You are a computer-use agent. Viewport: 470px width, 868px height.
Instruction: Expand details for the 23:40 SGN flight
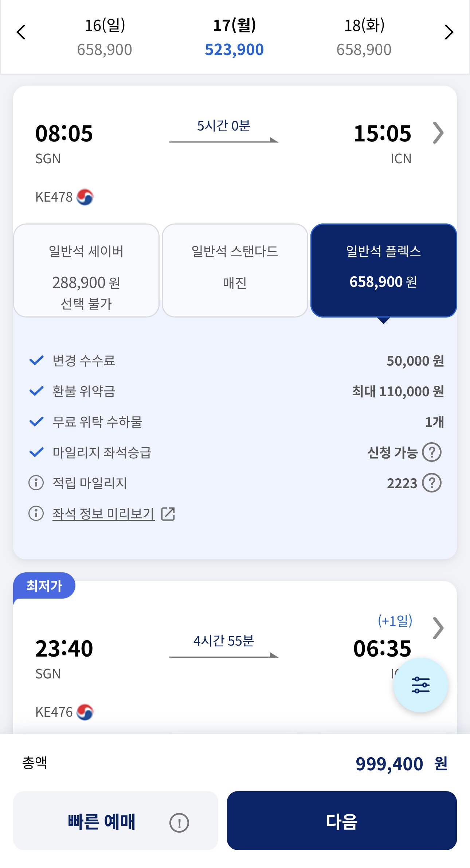coord(438,628)
